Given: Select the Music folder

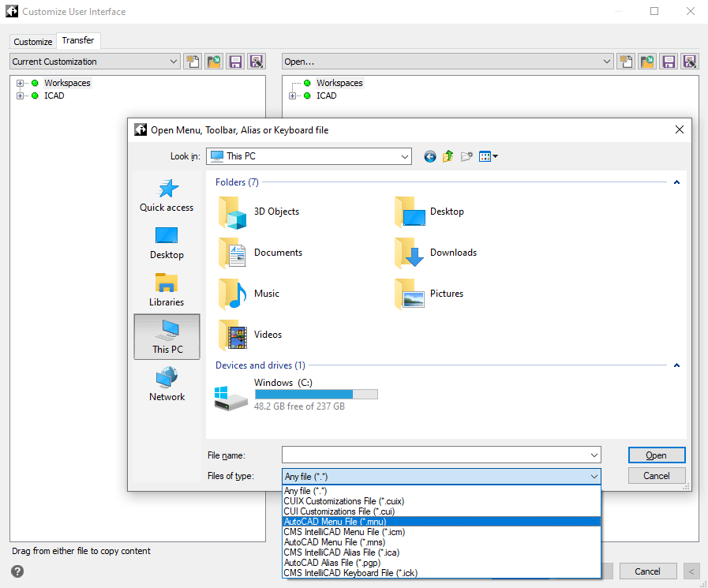Looking at the screenshot, I should [x=249, y=294].
